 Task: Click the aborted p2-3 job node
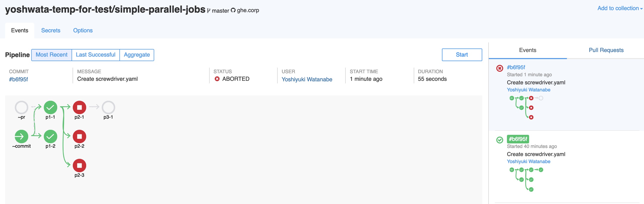click(79, 166)
